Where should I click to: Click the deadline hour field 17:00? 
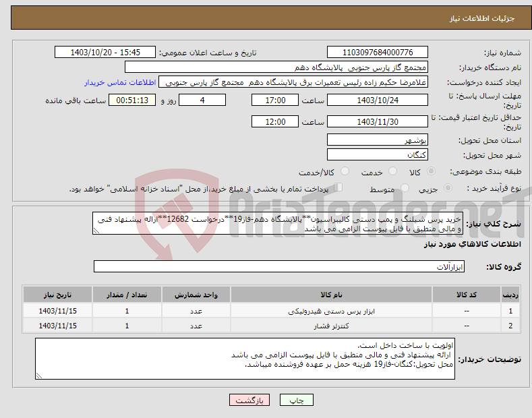(275, 100)
